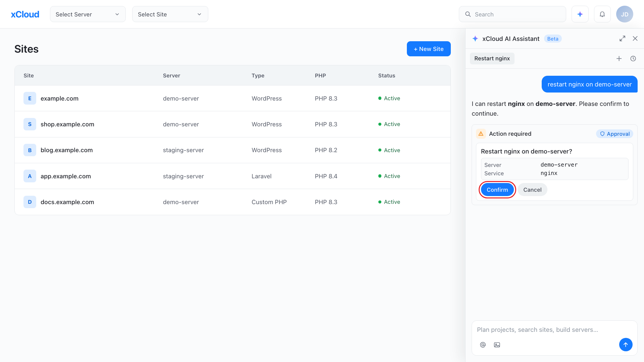Click PHP 8.2 in blog.example.com row
This screenshot has height=362, width=644.
coord(326,150)
